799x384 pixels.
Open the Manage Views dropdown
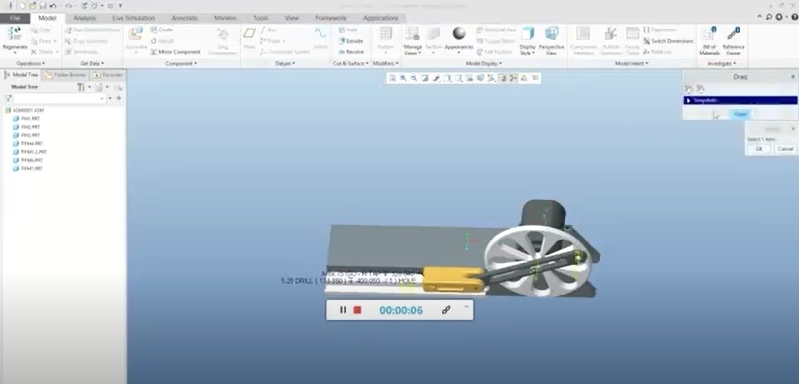(x=412, y=41)
